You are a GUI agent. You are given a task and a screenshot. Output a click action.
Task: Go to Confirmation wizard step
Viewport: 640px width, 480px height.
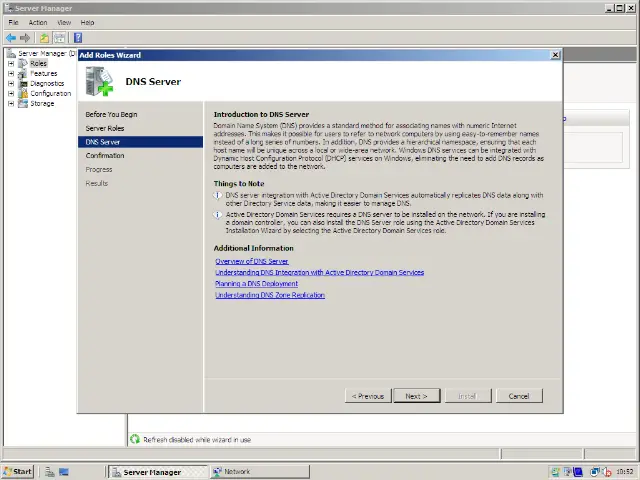(x=105, y=156)
